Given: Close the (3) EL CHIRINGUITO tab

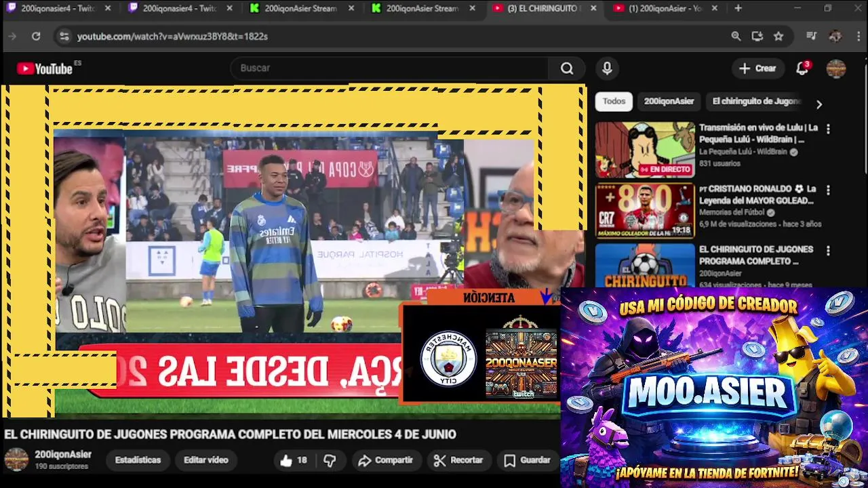Looking at the screenshot, I should (x=593, y=8).
